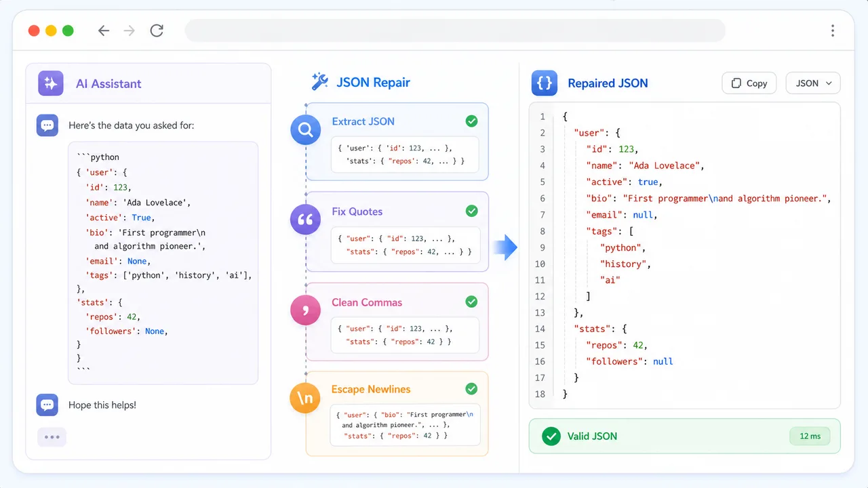
Task: Click chat bubble icon beside "Hope this helps!"
Action: click(x=47, y=405)
